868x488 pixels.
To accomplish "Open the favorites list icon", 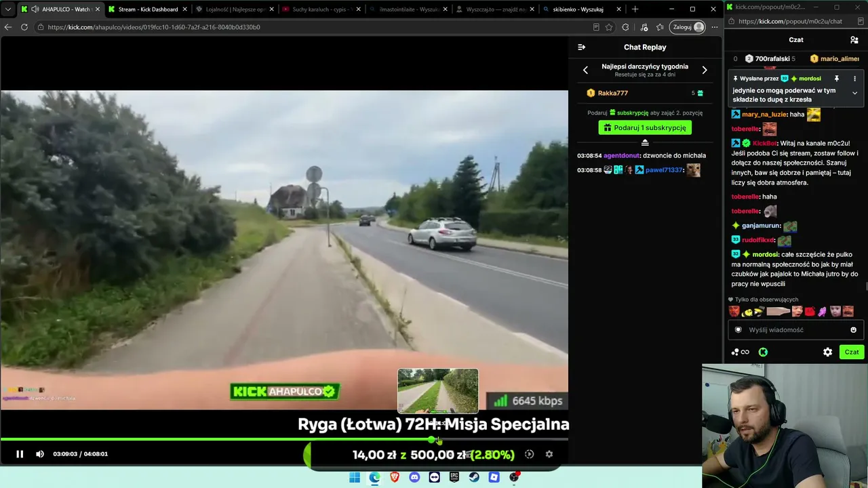I will (660, 27).
